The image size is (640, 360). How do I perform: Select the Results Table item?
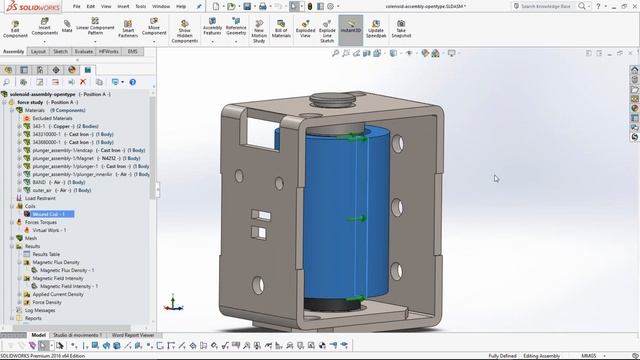[x=46, y=254]
